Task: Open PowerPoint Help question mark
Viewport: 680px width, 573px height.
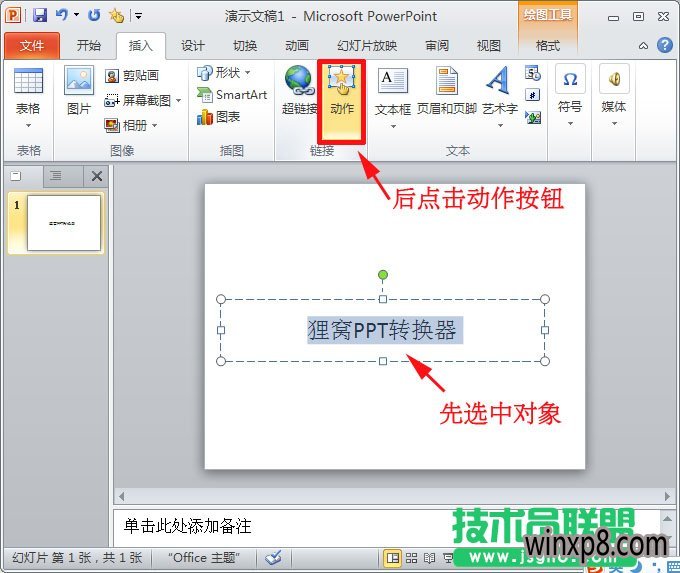Action: coord(664,45)
